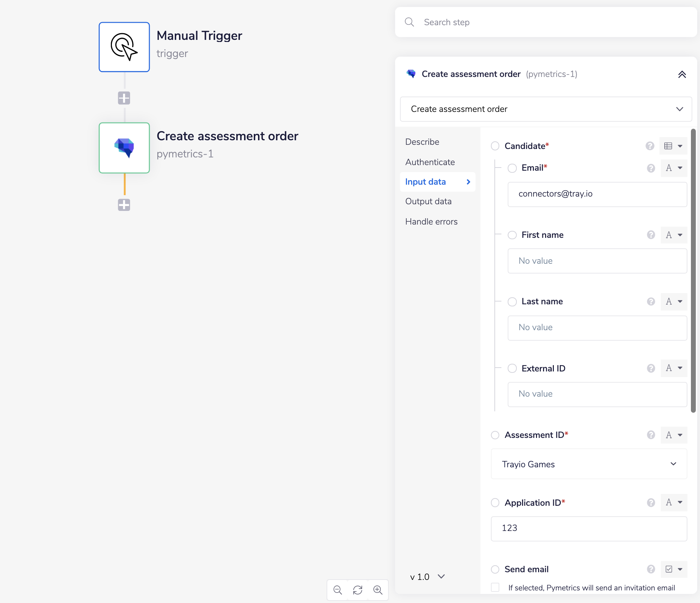Zoom in the workflow canvas
Screen dimensions: 700x603
(x=378, y=590)
